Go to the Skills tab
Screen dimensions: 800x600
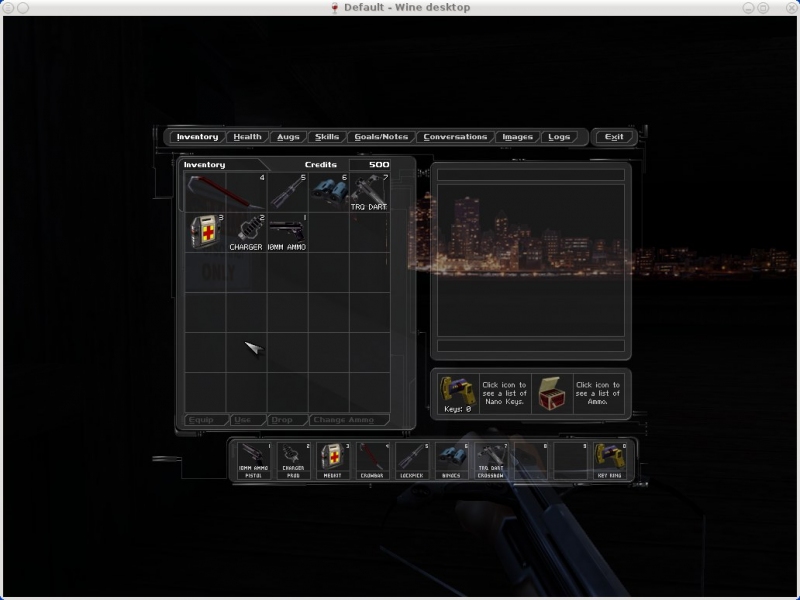[327, 137]
